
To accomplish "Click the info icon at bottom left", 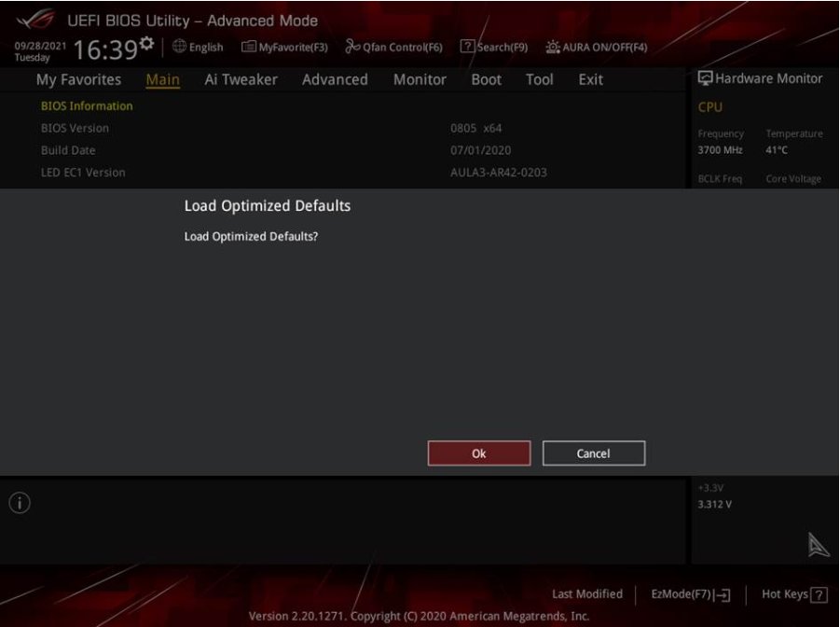I will pyautogui.click(x=20, y=503).
